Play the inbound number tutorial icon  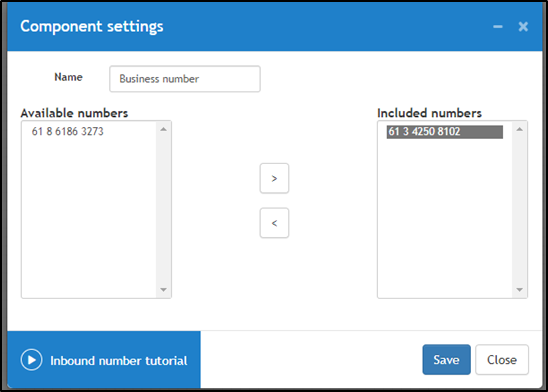pos(31,360)
